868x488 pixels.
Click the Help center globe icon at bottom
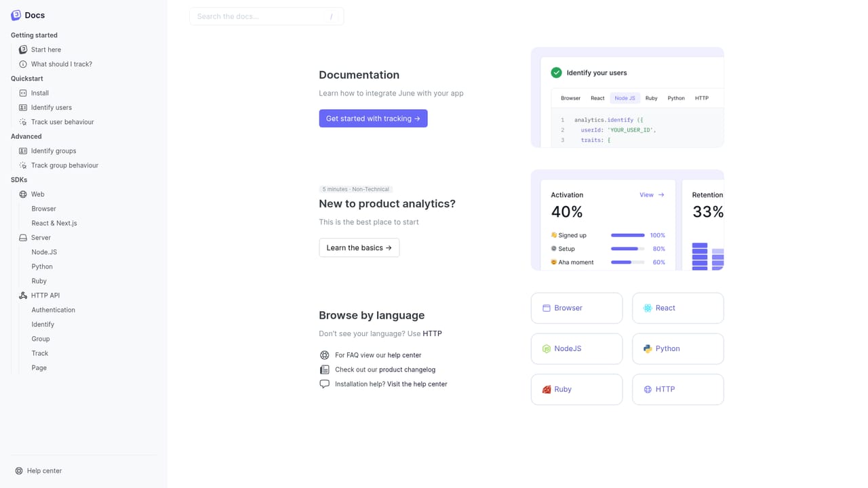(19, 470)
